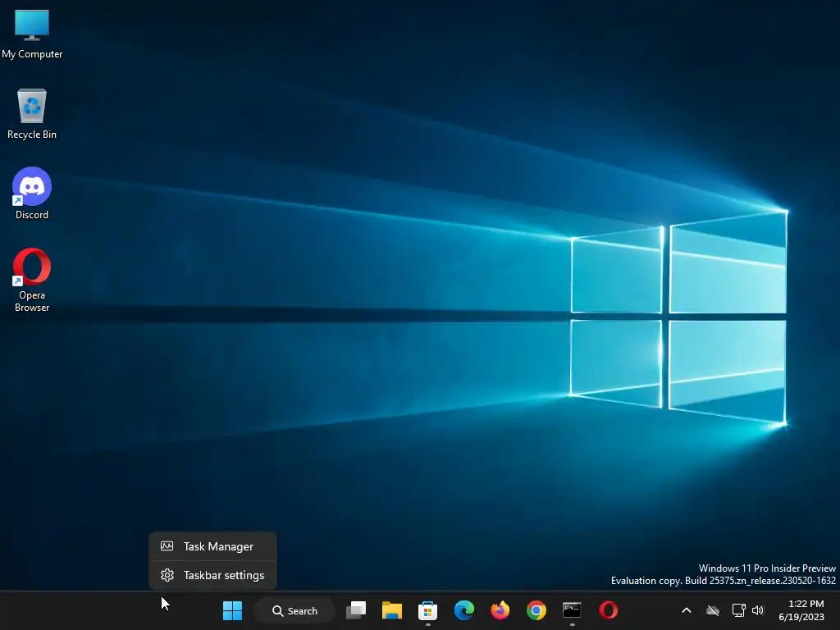Select the Discord shortcut on desktop
The height and width of the screenshot is (630, 840).
[32, 194]
